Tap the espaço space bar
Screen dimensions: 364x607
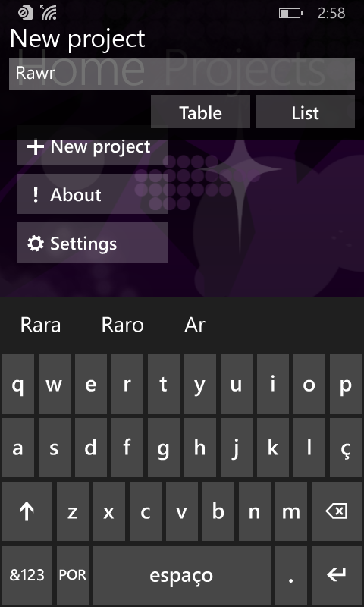tap(181, 575)
